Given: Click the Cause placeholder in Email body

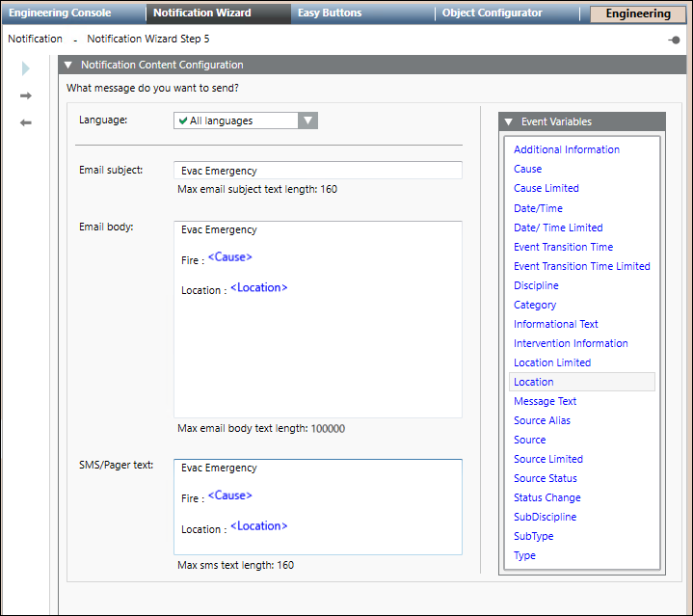Looking at the screenshot, I should click(229, 257).
